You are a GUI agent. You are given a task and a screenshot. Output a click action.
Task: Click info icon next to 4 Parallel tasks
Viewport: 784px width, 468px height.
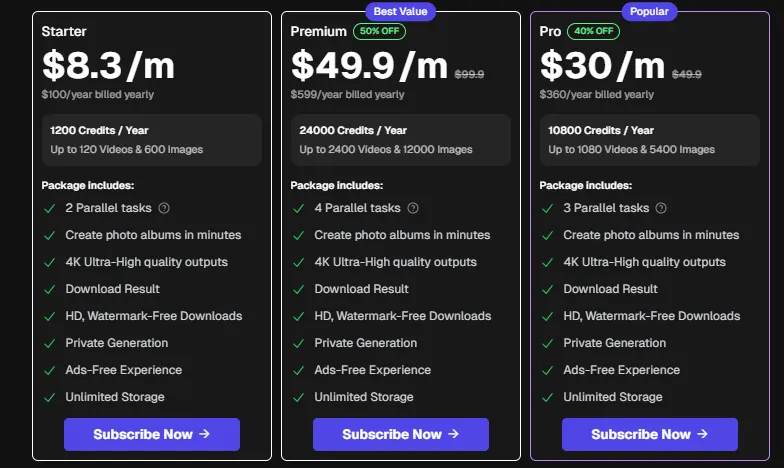coord(413,208)
